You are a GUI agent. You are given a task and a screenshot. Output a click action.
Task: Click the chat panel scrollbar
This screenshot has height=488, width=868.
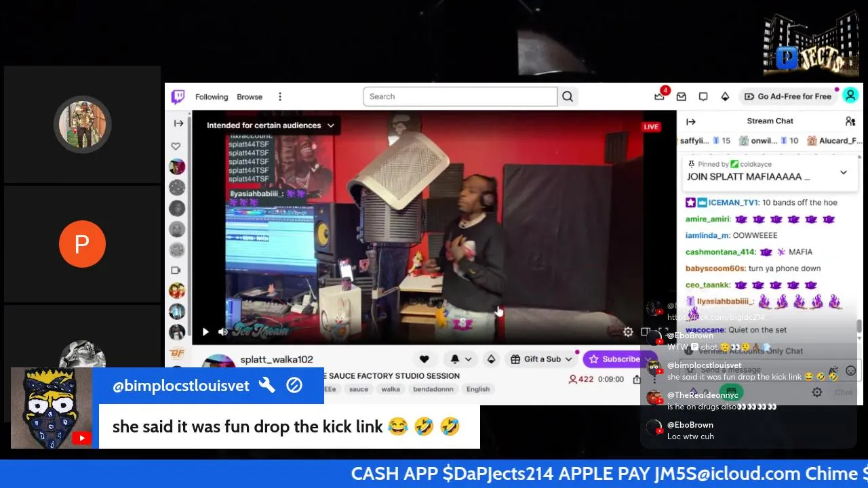(859, 326)
